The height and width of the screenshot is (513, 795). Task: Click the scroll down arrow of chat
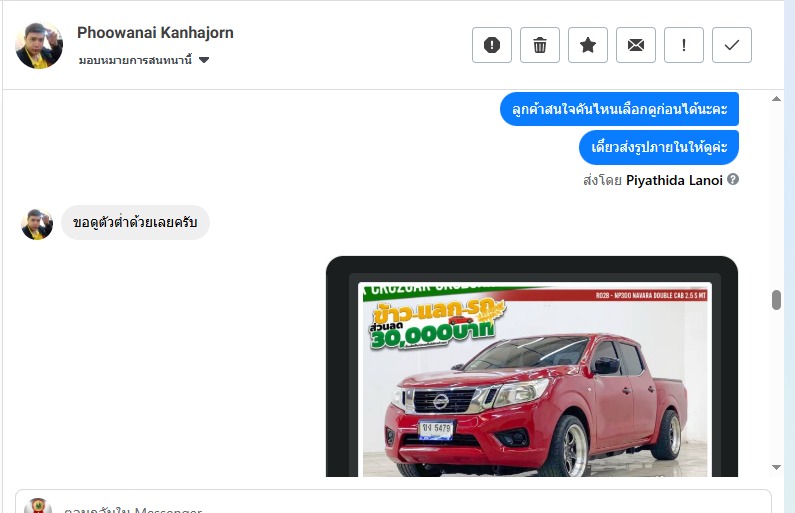[x=776, y=467]
